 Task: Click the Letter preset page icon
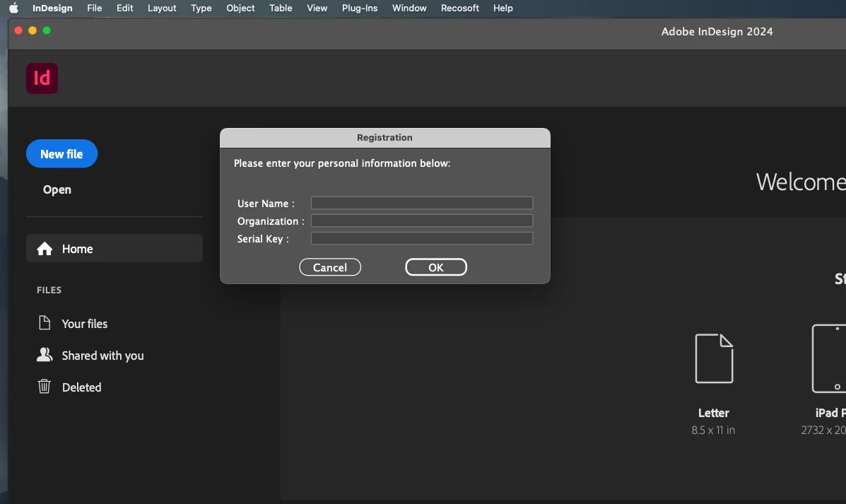714,359
